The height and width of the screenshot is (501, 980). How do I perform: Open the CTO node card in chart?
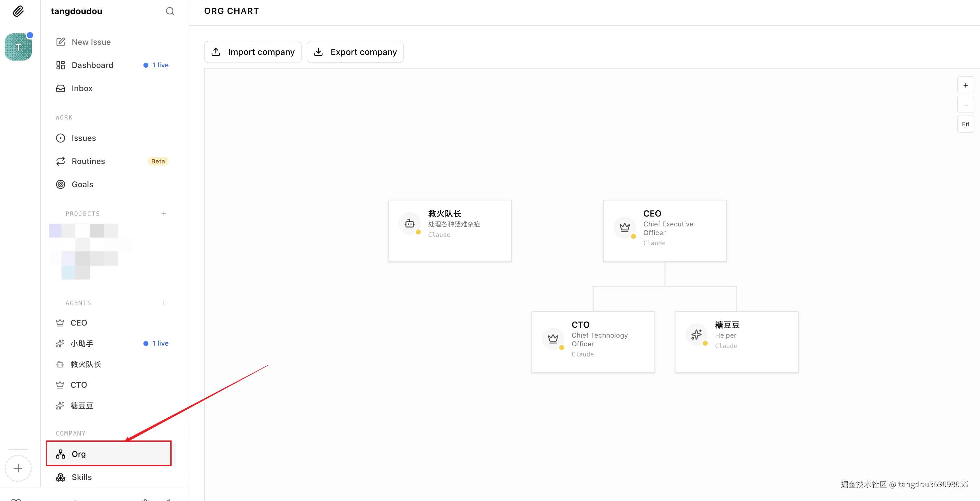(593, 342)
